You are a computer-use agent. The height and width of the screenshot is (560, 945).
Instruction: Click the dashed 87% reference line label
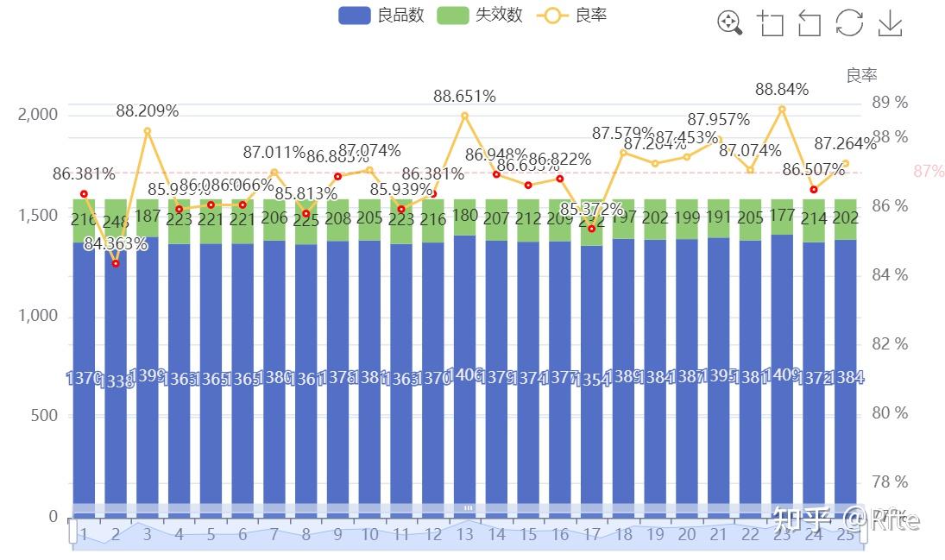coord(929,171)
